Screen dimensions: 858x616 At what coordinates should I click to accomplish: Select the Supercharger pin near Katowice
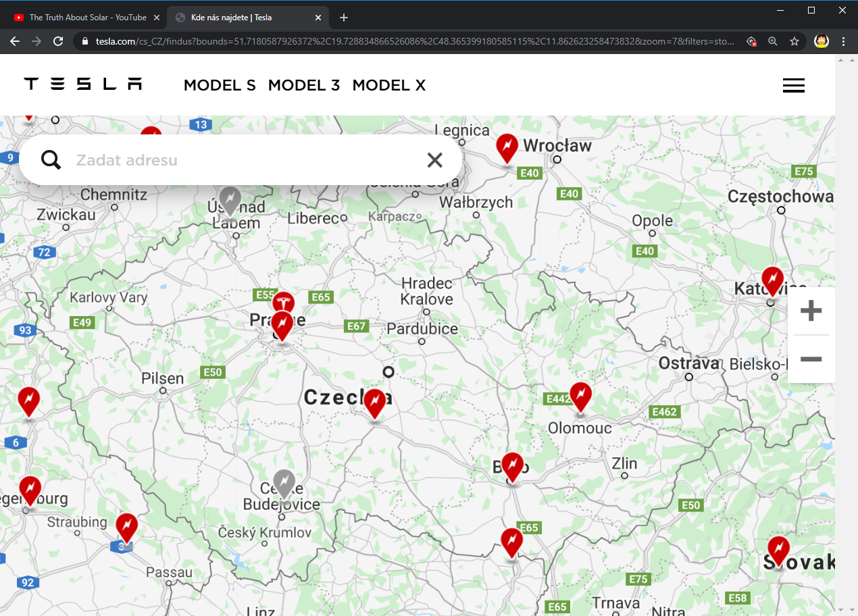coord(772,281)
